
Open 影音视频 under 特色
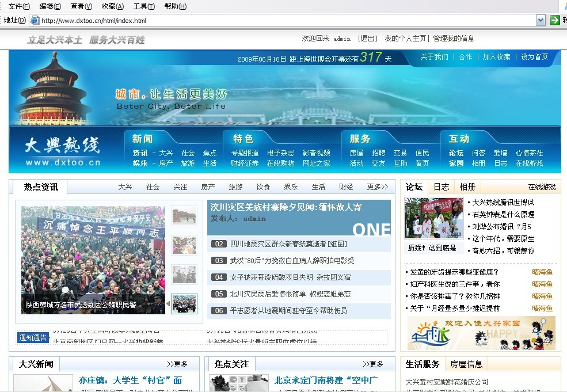(317, 153)
